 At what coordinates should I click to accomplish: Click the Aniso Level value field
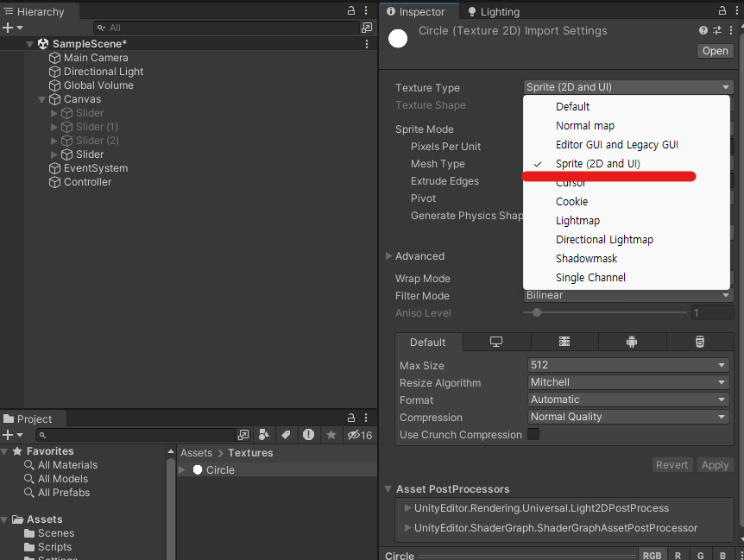[712, 313]
